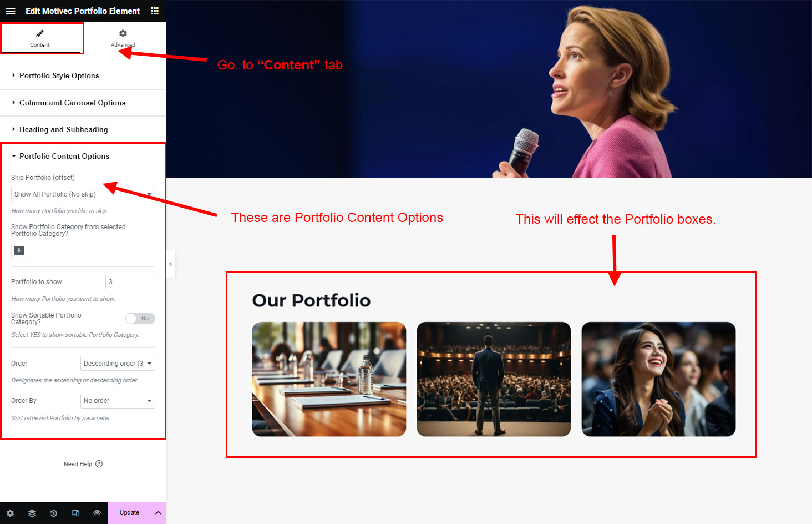Expand Portfolio Style Options section
812x524 pixels.
click(x=59, y=76)
